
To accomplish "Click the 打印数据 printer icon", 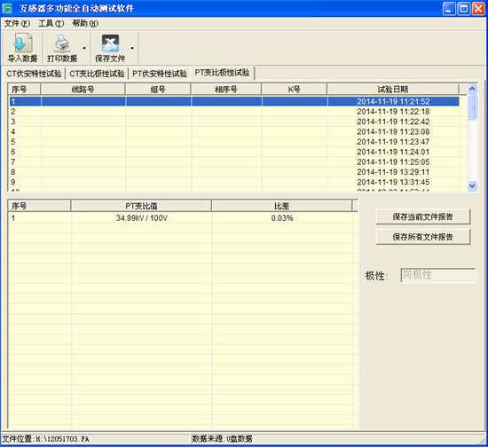I will [x=62, y=43].
